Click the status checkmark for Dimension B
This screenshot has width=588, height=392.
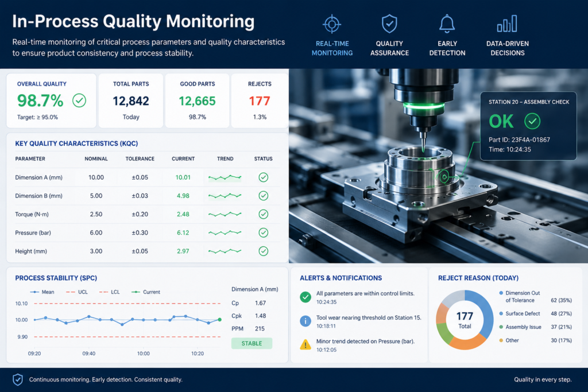point(263,196)
